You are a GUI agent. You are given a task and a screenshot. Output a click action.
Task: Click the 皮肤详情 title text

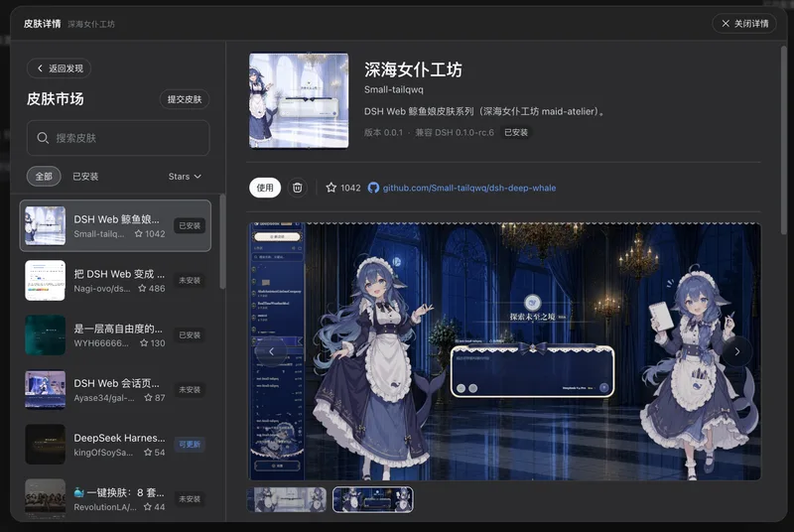[42, 23]
